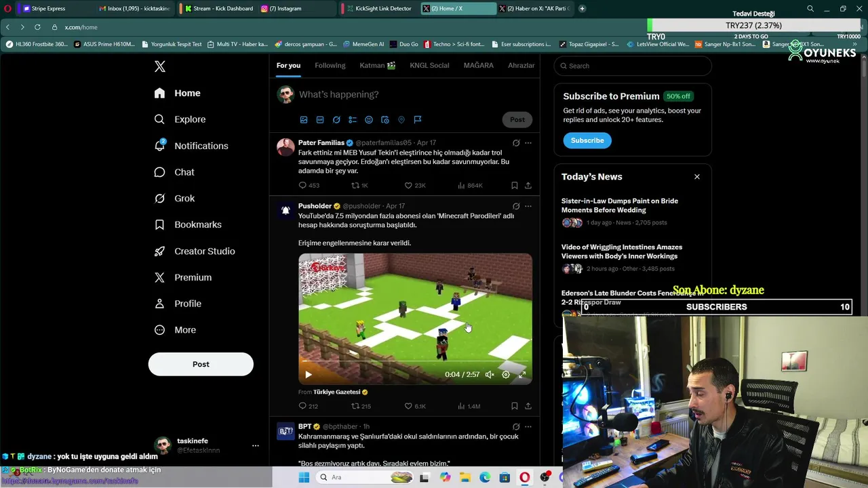Open more options on Pusholder post
The image size is (868, 488).
(x=528, y=206)
